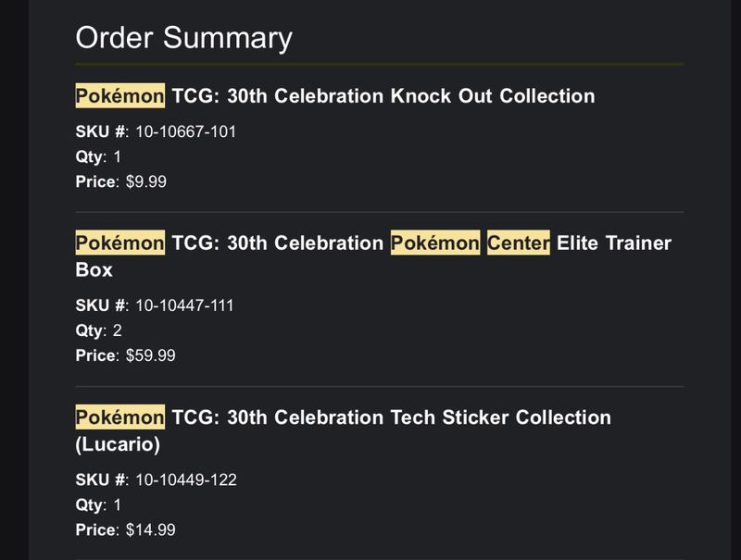The height and width of the screenshot is (560, 741).
Task: Open the Tech Sticker Collection product title
Action: [x=343, y=430]
